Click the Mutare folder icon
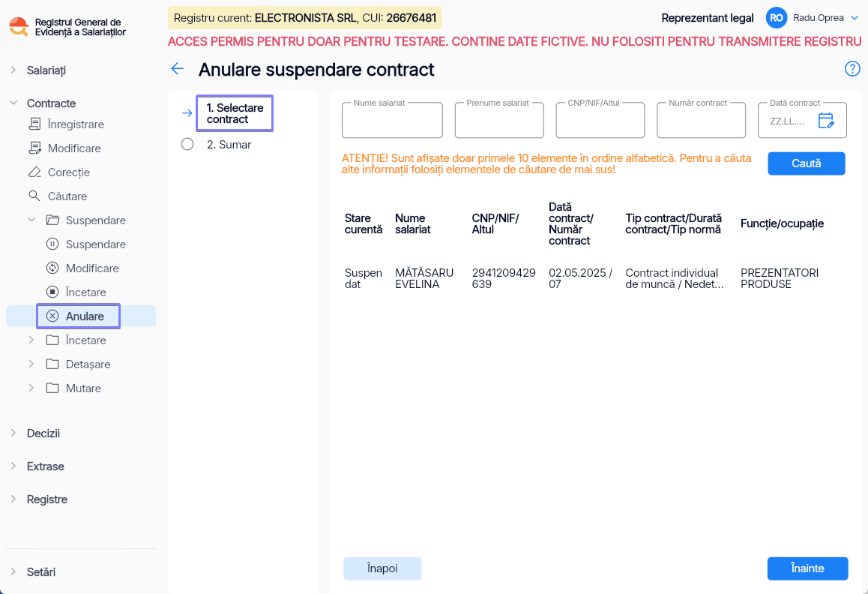868x594 pixels. coord(52,388)
